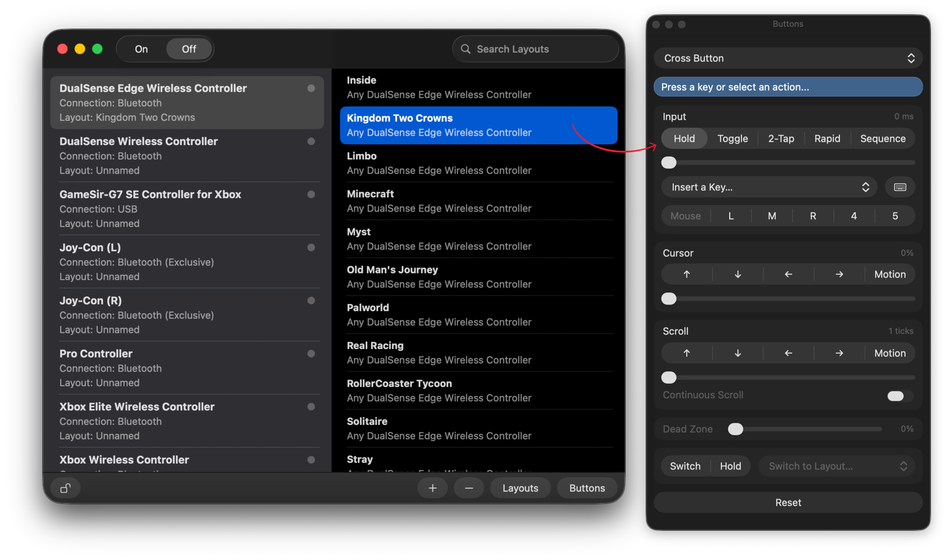Click mouse R button option
The width and height of the screenshot is (948, 560).
tap(813, 216)
